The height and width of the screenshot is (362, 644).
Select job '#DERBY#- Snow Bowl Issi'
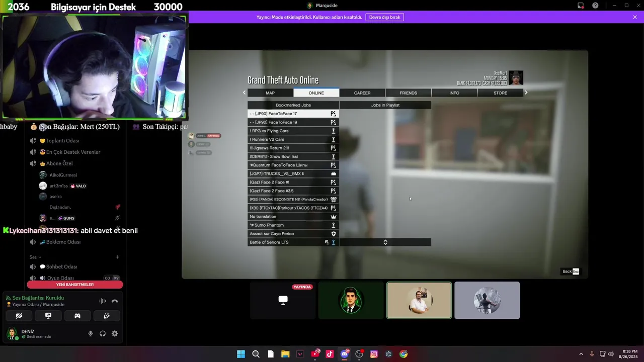(x=293, y=156)
